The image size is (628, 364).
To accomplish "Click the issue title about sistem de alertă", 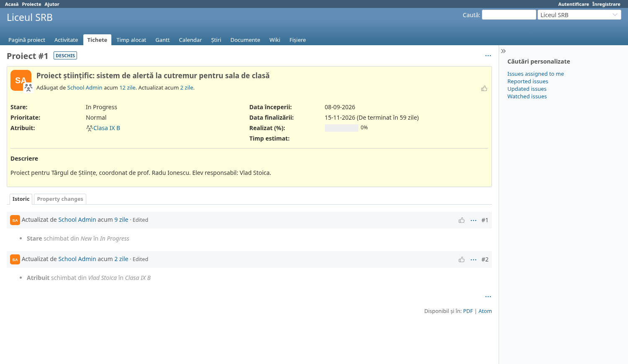I will pos(153,76).
